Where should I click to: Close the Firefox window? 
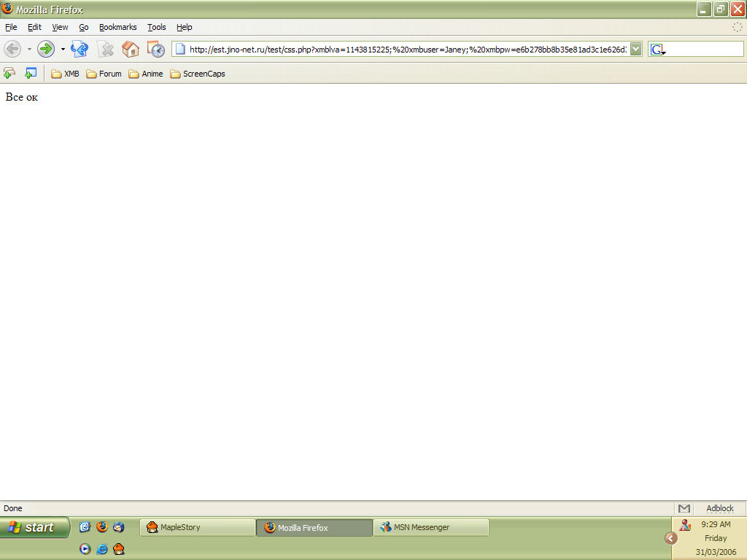tap(738, 9)
